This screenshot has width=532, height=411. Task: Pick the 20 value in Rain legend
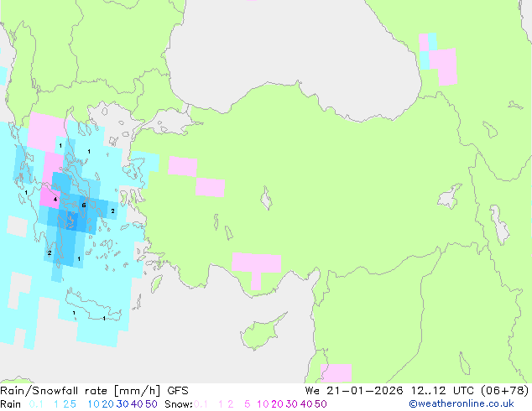[x=108, y=404]
